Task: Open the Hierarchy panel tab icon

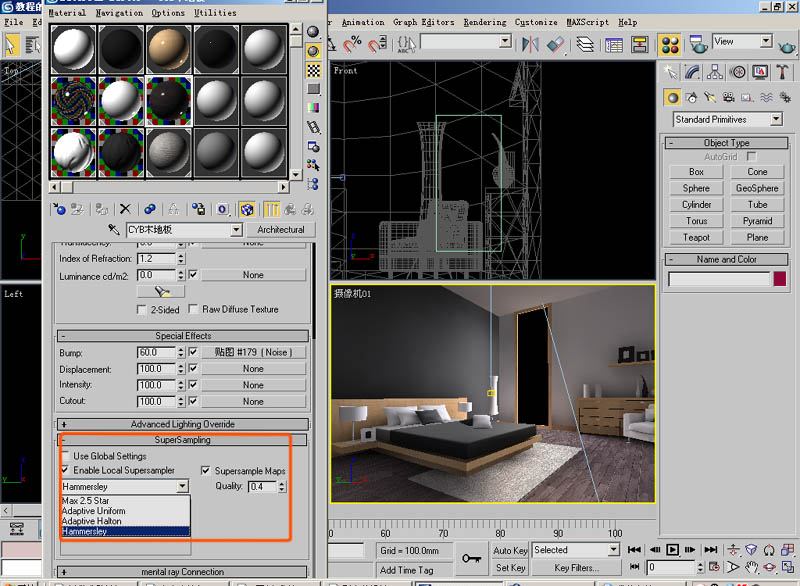Action: (x=715, y=72)
